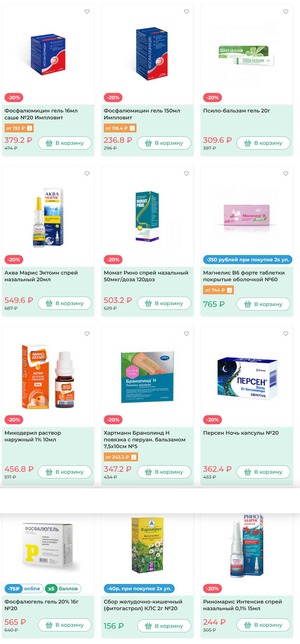Favorite Фосфалюмицин гель 16мл with heart icon
This screenshot has height=644, width=300.
[87, 11]
